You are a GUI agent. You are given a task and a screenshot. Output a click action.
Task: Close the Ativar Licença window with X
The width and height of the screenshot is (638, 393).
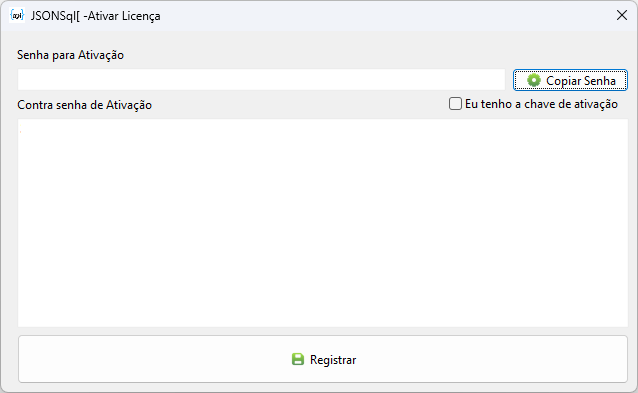coord(622,15)
